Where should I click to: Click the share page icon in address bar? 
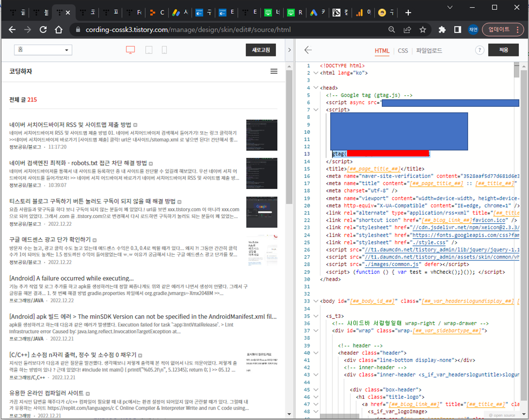(x=407, y=29)
